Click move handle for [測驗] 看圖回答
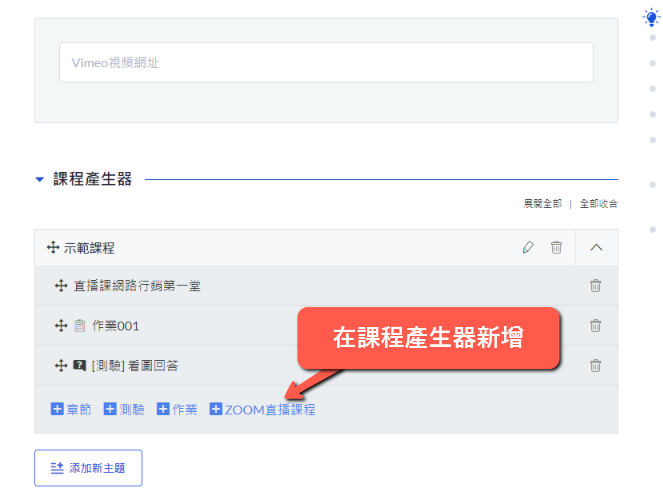Viewport: 663px width, 504px height. (61, 365)
